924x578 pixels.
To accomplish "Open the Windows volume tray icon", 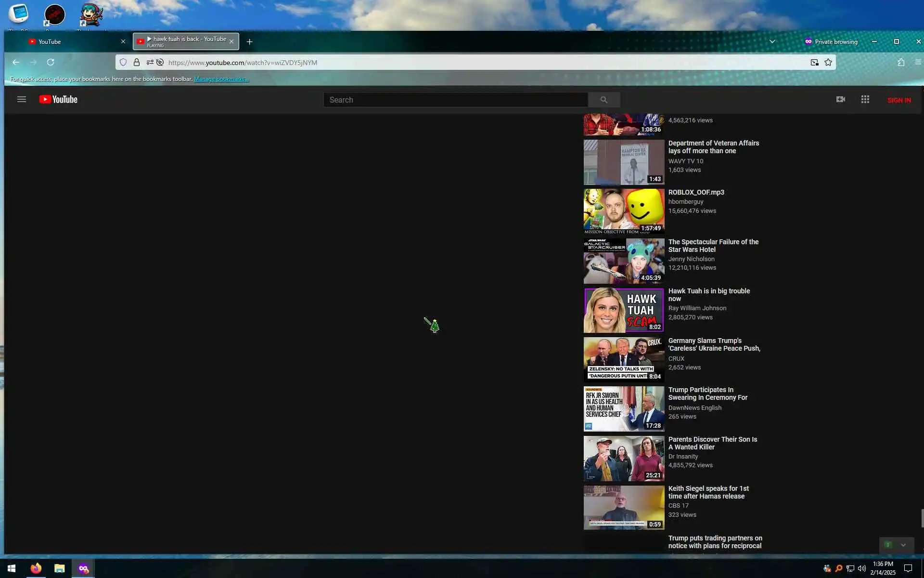I will (862, 569).
